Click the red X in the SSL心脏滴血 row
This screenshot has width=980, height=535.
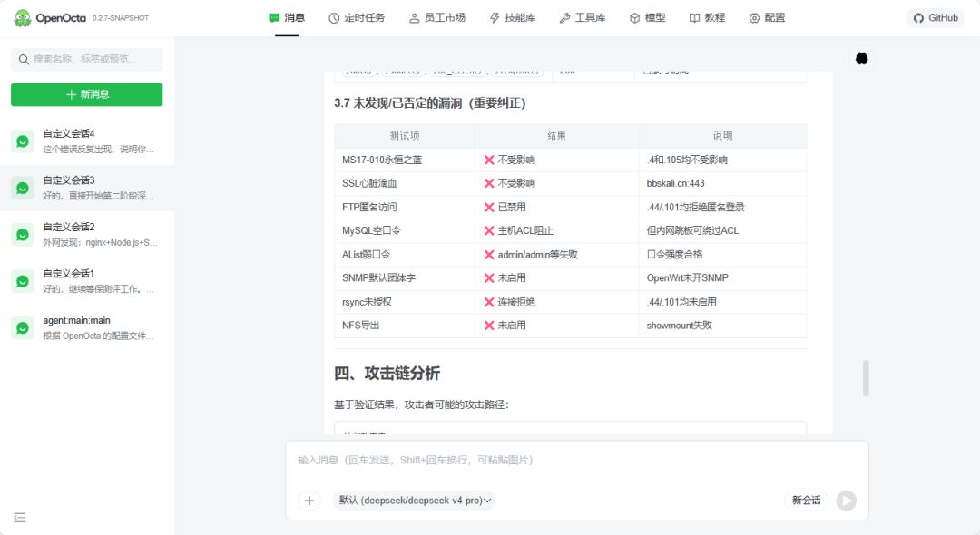point(489,183)
